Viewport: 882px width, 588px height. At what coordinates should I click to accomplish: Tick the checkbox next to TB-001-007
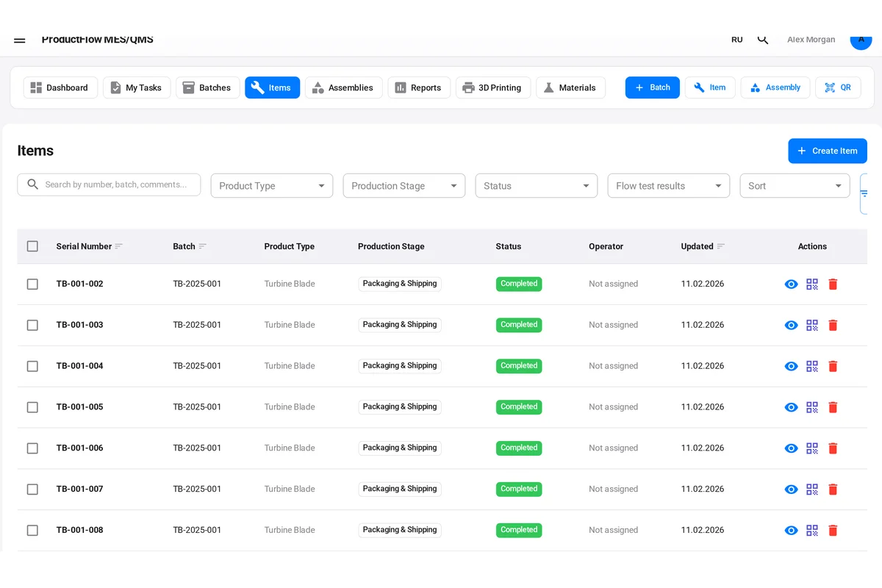coord(32,489)
